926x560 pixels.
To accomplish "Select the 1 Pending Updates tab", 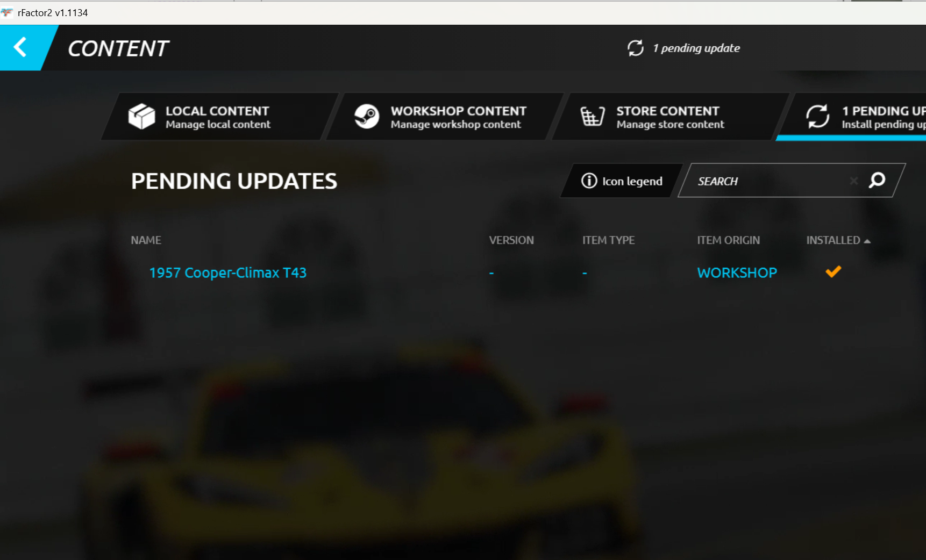I will point(855,117).
